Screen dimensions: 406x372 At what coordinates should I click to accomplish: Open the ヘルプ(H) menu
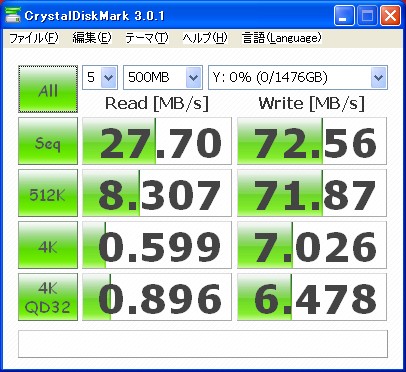coord(205,38)
